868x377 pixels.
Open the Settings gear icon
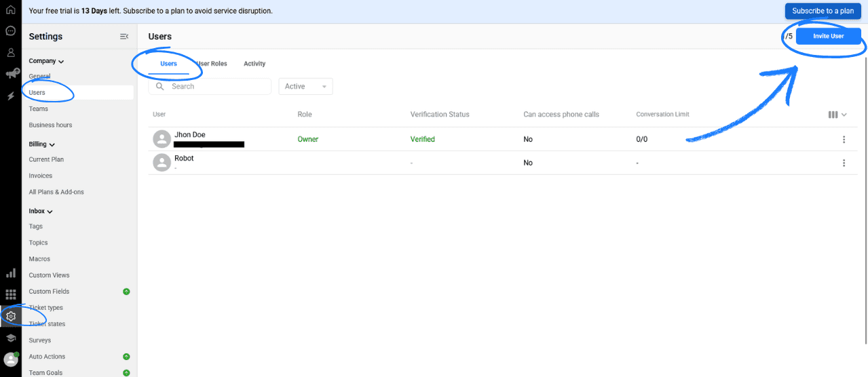10,316
